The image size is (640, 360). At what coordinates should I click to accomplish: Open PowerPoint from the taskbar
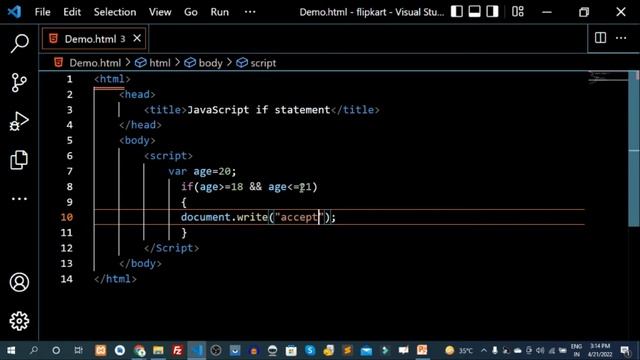click(422, 350)
